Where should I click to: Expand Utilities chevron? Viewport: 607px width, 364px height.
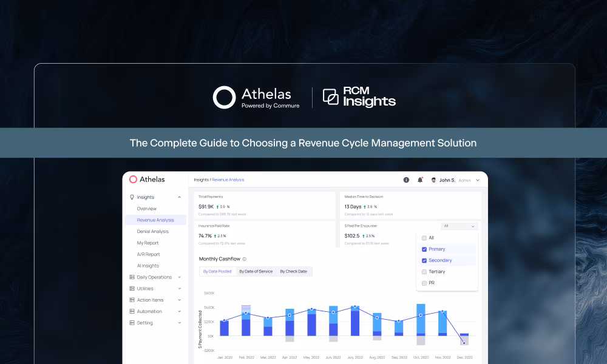pyautogui.click(x=179, y=289)
